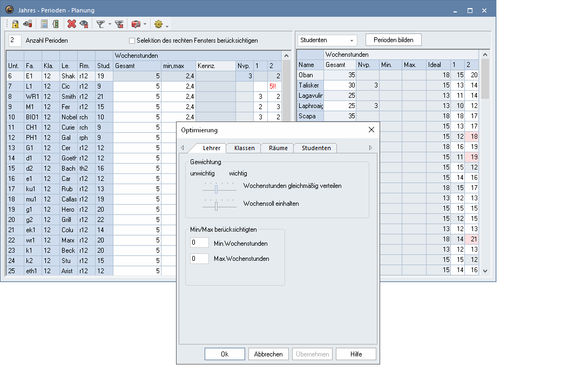This screenshot has width=588, height=378.
Task: Click the green bracketed rows toolbar icon
Action: pos(56,24)
